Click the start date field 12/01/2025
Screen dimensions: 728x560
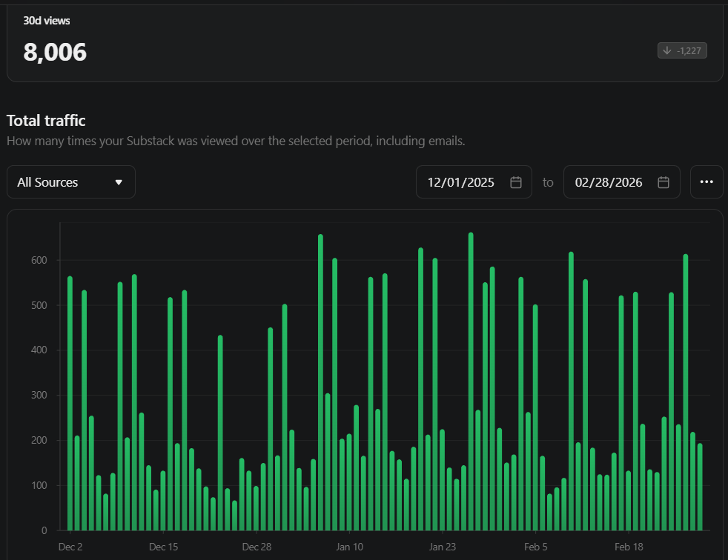(x=474, y=182)
